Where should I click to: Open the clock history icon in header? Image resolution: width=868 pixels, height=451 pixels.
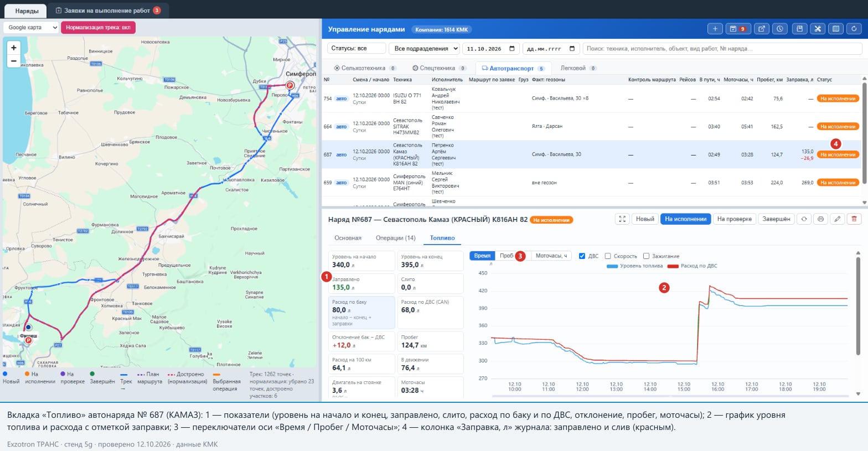coord(780,29)
